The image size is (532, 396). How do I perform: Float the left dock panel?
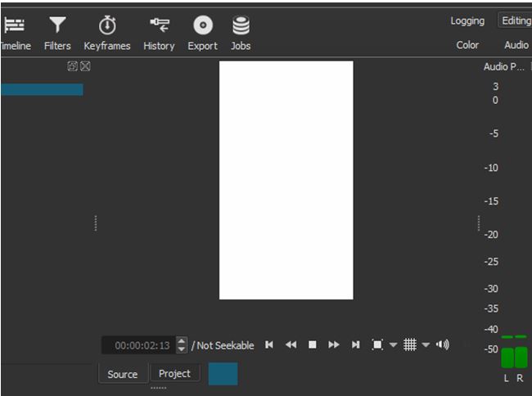pyautogui.click(x=72, y=66)
